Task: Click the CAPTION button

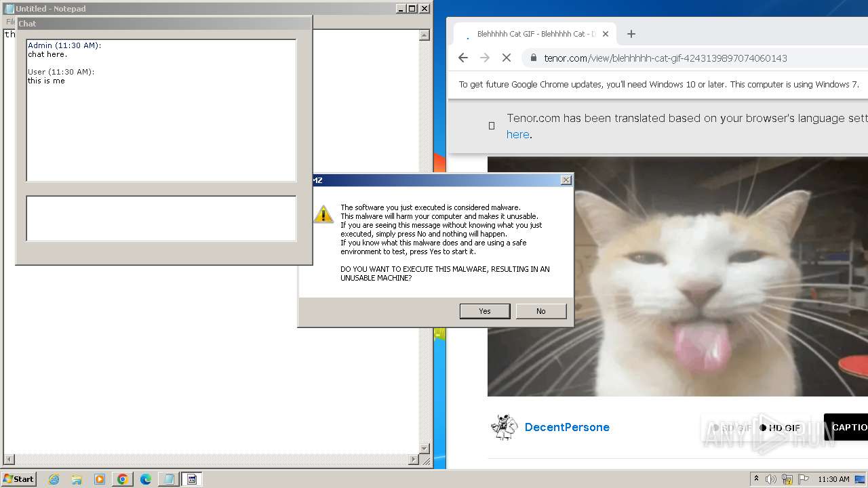Action: point(846,427)
